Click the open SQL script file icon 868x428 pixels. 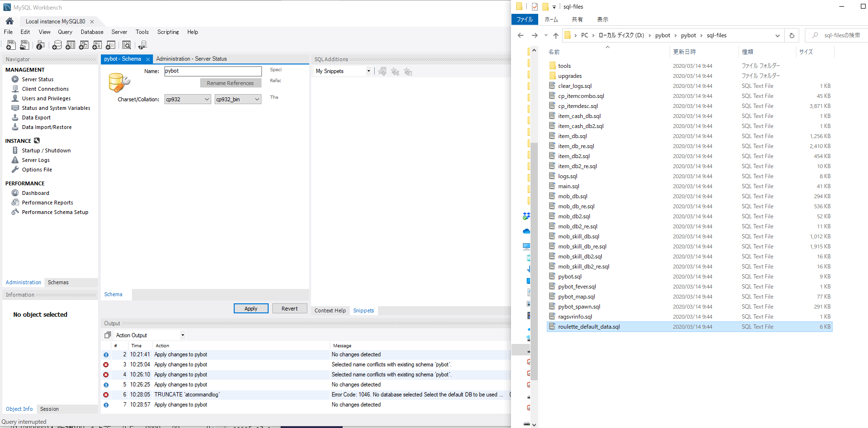coord(24,45)
